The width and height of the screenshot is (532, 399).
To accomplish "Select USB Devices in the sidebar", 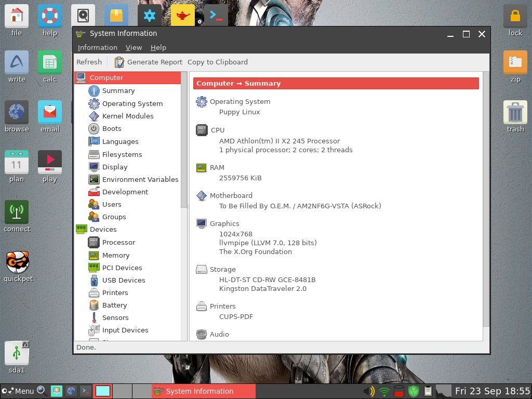I will tap(124, 280).
